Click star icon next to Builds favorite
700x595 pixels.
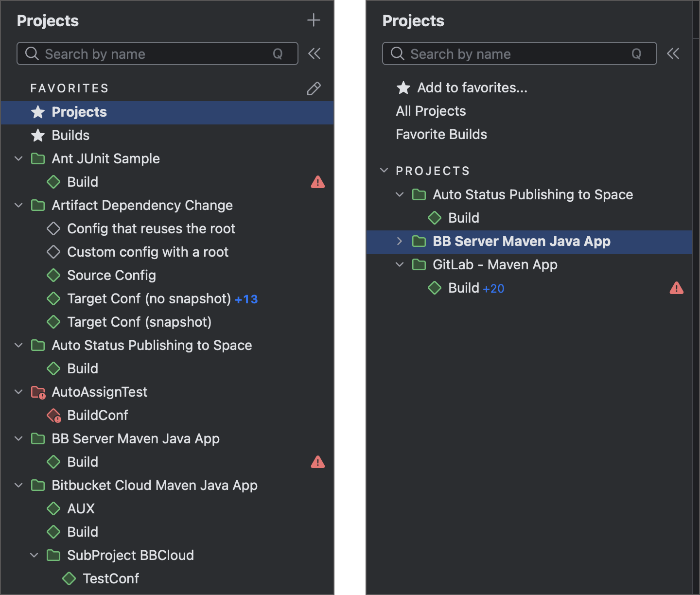(x=38, y=136)
